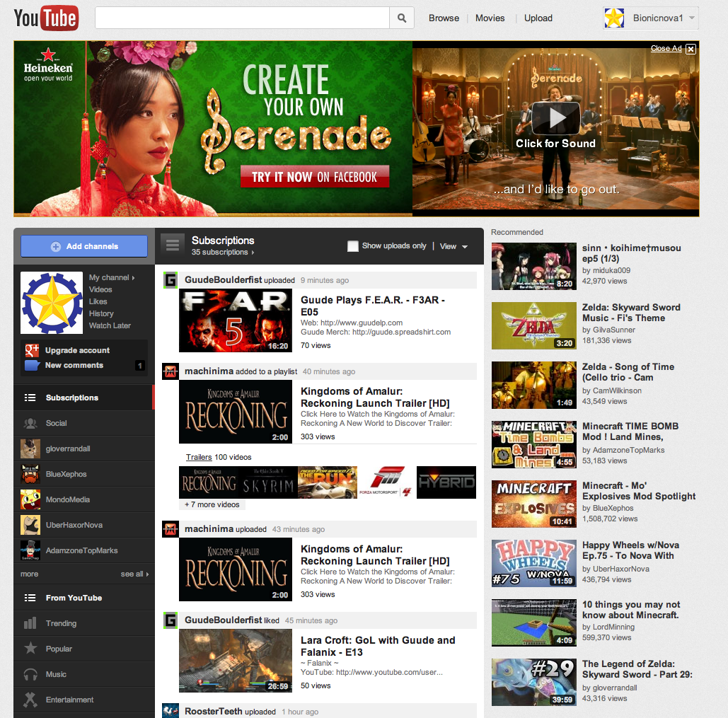Click the search magnifier button
Screen dimensions: 728x718
click(402, 18)
